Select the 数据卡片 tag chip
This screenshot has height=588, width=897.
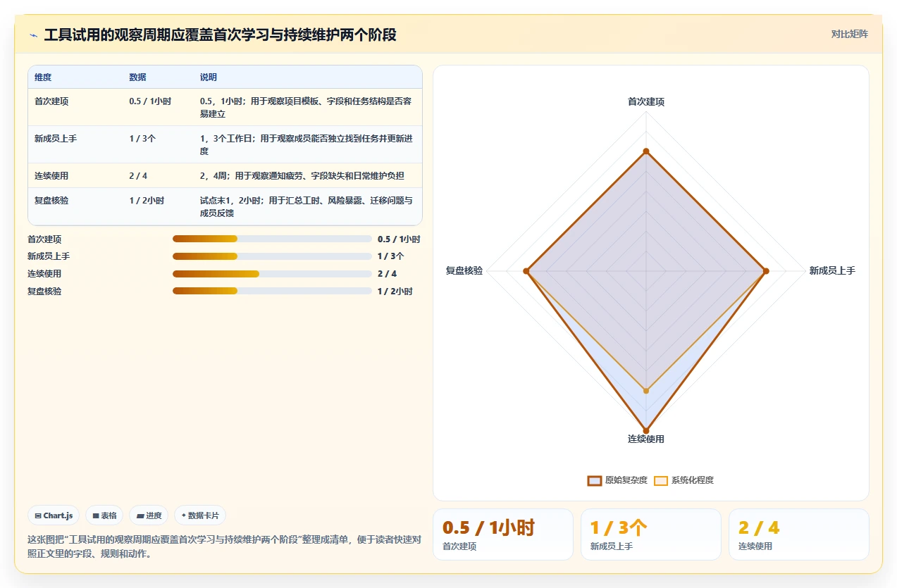(x=200, y=515)
